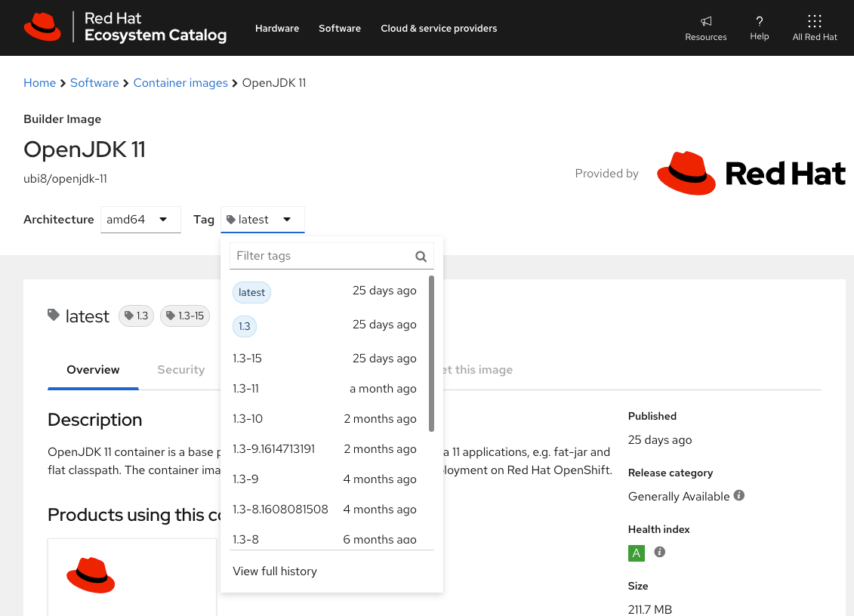
Task: Click the Red Hat provider logo
Action: (x=751, y=173)
